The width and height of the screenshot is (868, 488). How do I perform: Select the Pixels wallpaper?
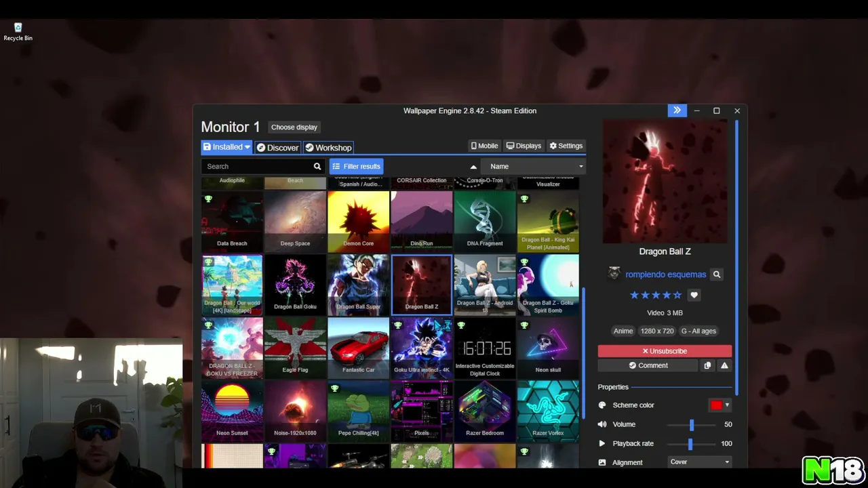421,411
